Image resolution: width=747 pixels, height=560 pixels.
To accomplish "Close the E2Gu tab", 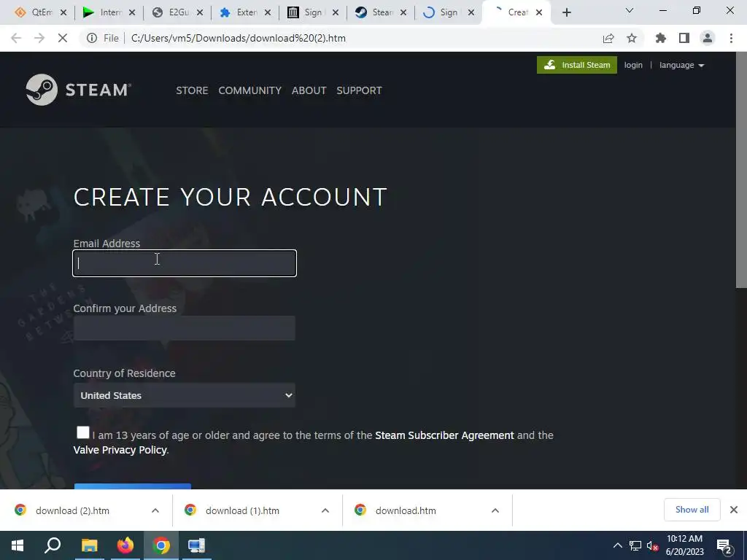I will [x=200, y=13].
